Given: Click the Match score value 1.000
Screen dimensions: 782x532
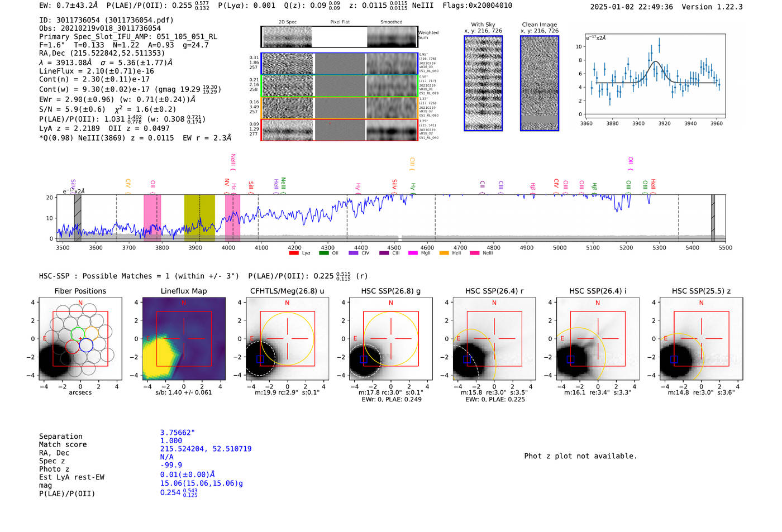Looking at the screenshot, I should tap(171, 441).
